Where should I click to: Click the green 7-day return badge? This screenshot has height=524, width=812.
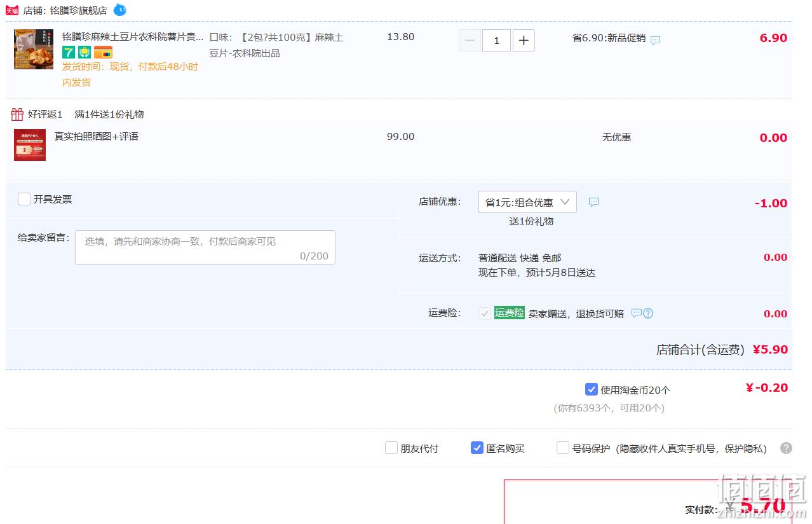69,52
